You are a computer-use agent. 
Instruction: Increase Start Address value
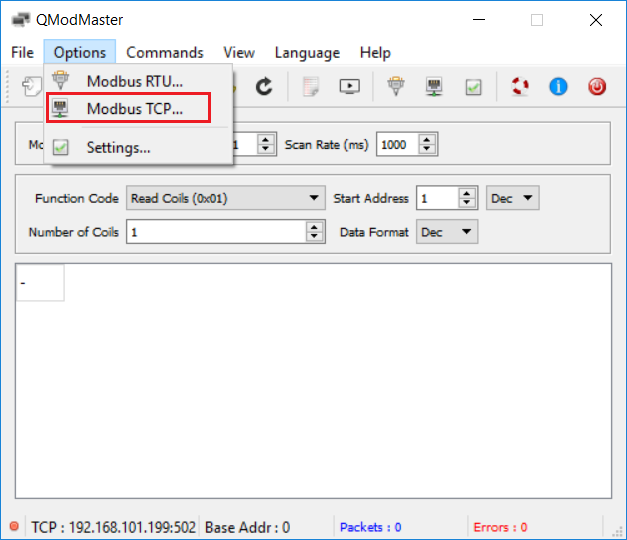pyautogui.click(x=467, y=193)
